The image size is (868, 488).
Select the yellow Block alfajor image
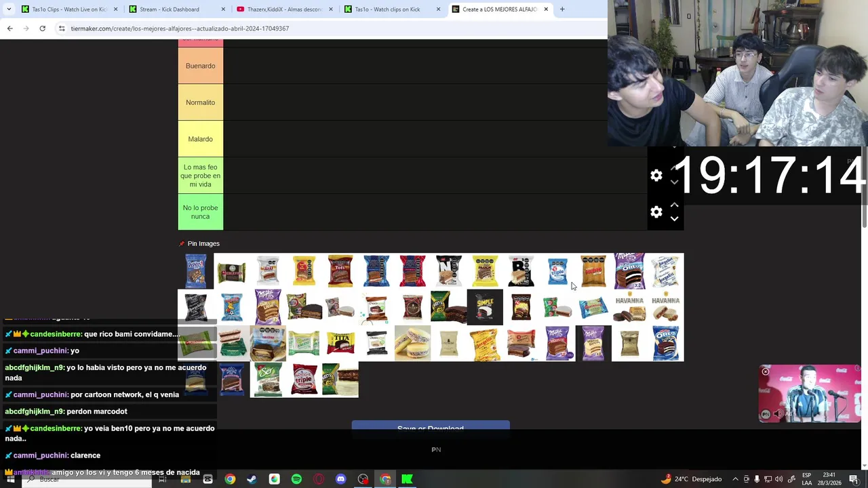pos(485,270)
